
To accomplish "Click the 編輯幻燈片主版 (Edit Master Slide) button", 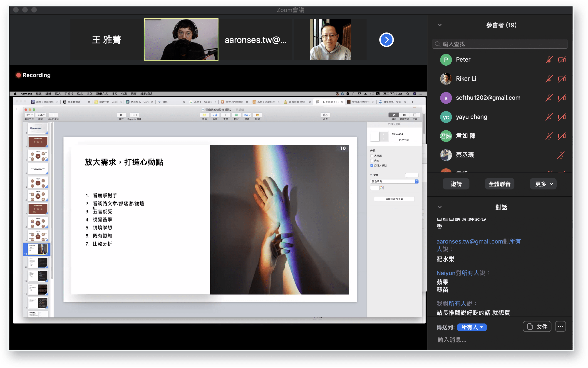I will click(394, 199).
